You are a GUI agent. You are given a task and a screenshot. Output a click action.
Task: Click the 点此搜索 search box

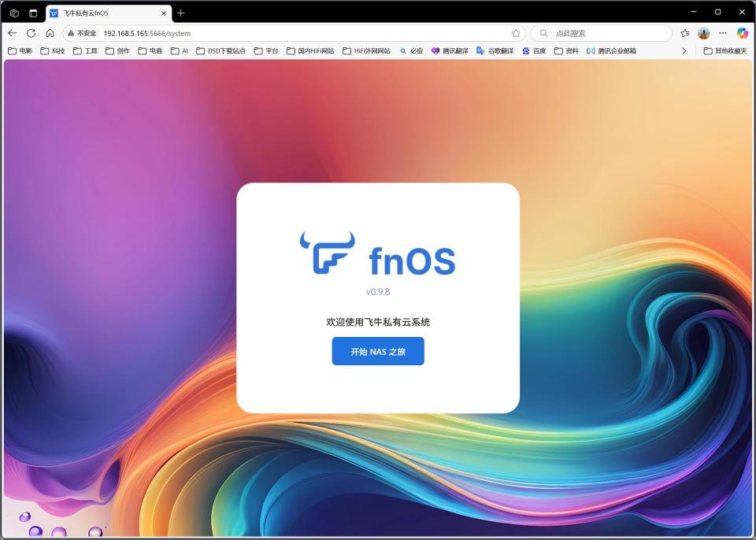[601, 33]
